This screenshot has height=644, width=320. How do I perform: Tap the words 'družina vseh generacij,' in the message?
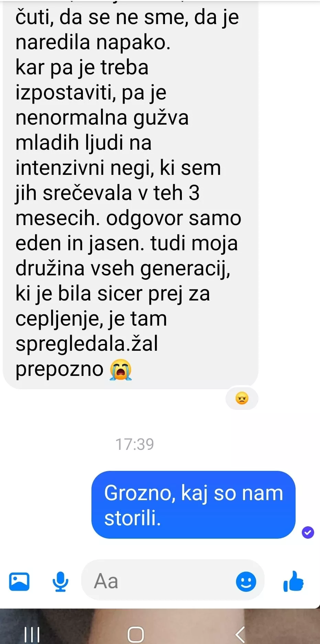pos(123,268)
